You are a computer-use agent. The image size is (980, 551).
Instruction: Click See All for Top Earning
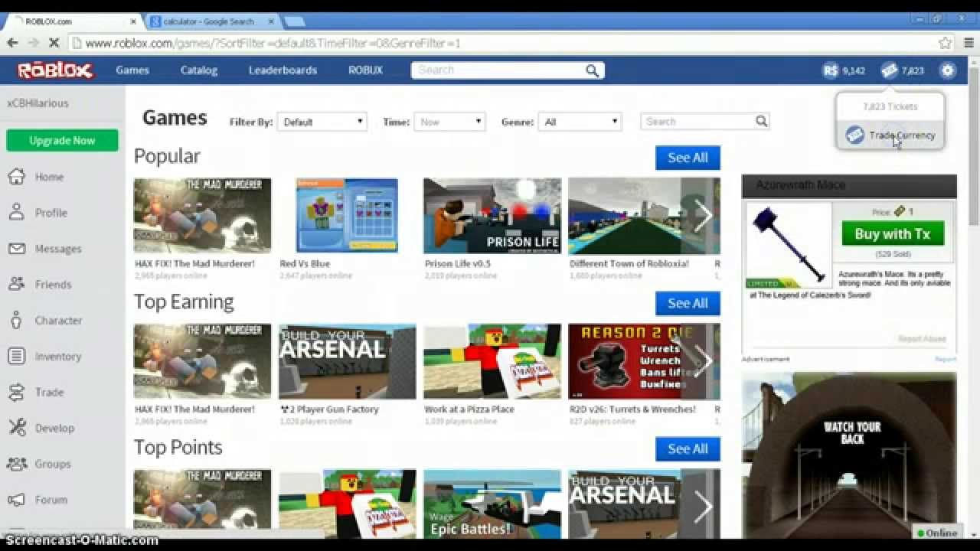click(x=688, y=303)
